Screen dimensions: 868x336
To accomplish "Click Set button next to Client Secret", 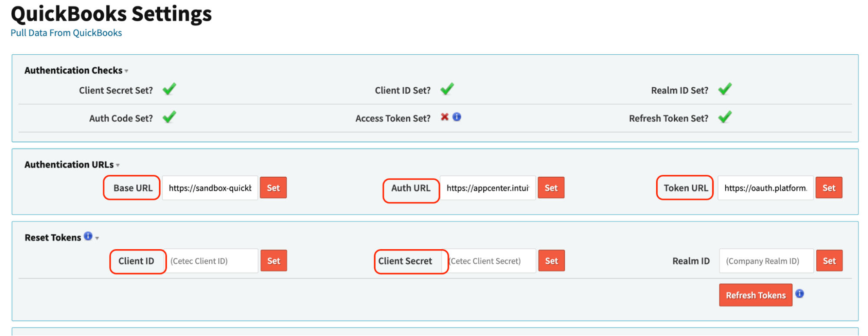I will click(551, 261).
